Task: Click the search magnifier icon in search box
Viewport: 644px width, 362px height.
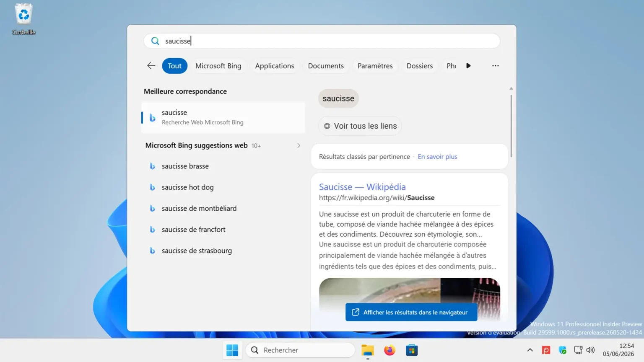Action: click(x=155, y=41)
